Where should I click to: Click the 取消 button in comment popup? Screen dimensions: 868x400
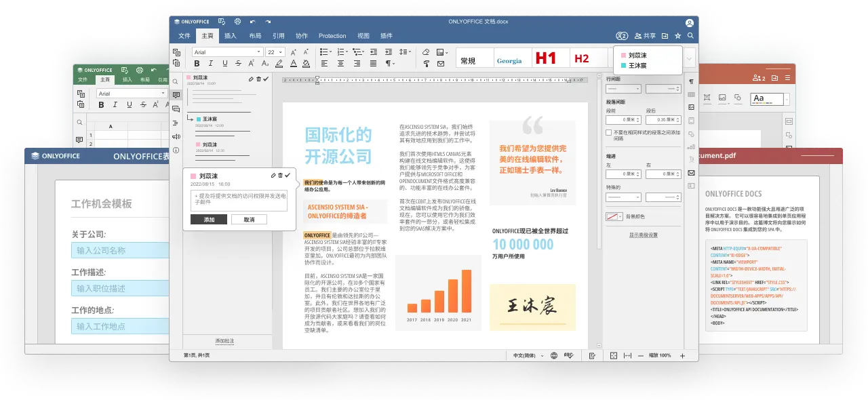point(249,220)
